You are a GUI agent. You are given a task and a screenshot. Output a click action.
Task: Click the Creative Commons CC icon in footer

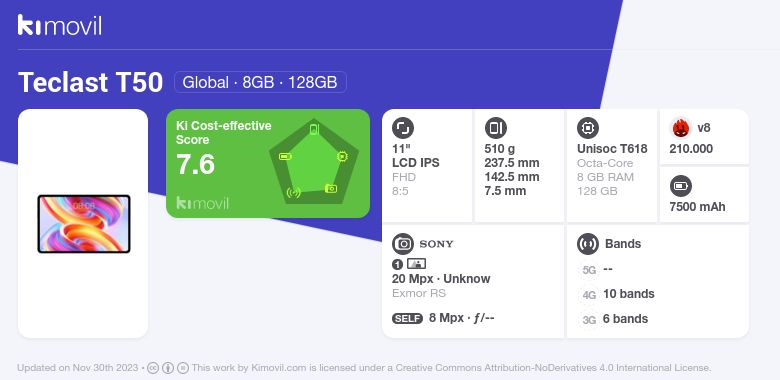(x=153, y=368)
